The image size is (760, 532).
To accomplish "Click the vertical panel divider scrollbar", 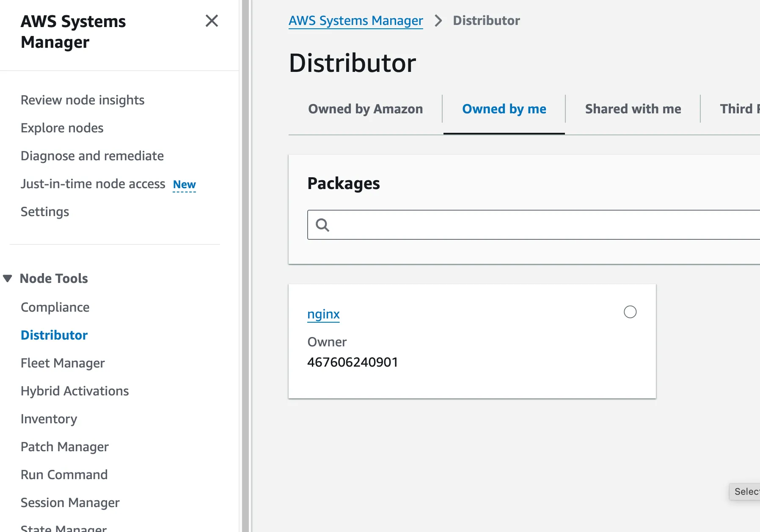I will coord(246,266).
